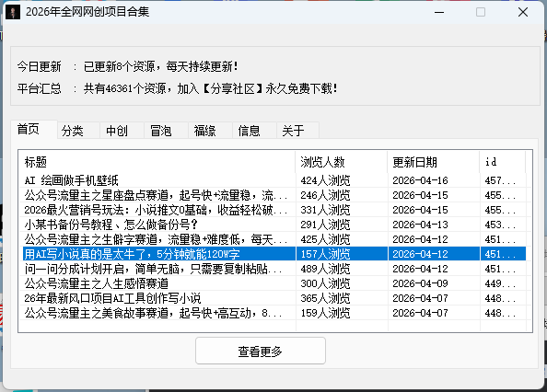Sort by the 标题 column header
547x392 pixels.
click(x=157, y=162)
